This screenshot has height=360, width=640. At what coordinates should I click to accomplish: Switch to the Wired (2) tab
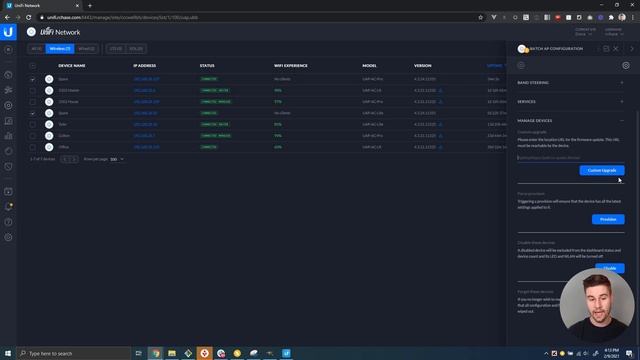(x=86, y=49)
